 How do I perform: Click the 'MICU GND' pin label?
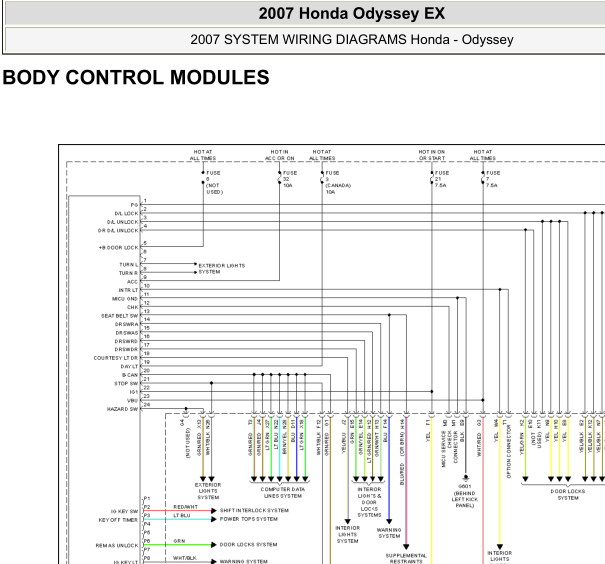[x=125, y=299]
